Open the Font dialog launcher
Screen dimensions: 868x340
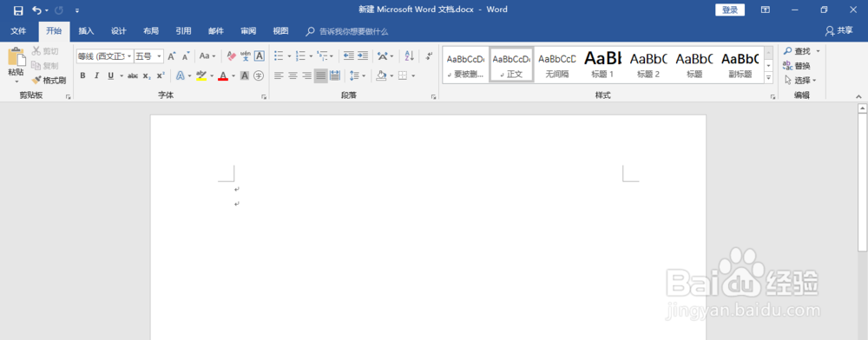click(264, 97)
